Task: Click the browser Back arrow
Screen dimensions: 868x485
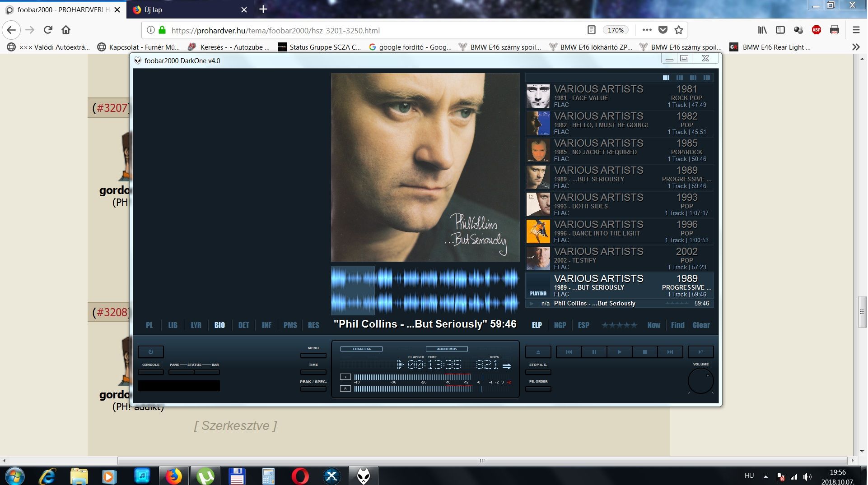Action: [12, 30]
